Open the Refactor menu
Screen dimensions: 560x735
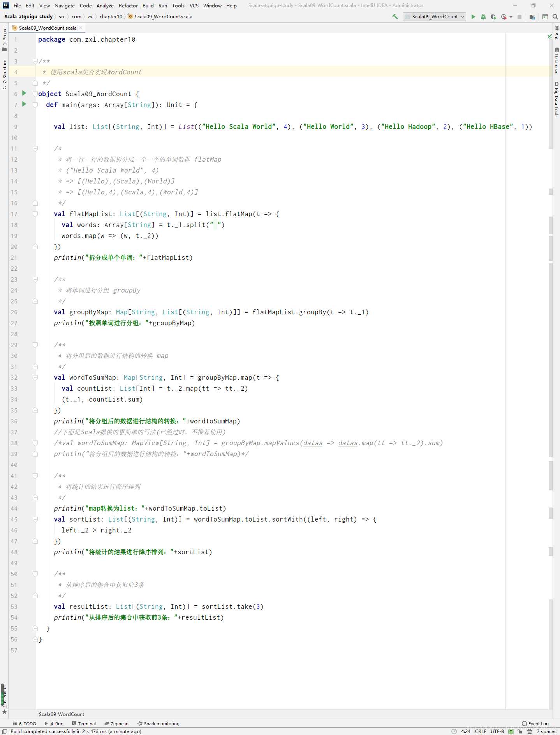128,5
